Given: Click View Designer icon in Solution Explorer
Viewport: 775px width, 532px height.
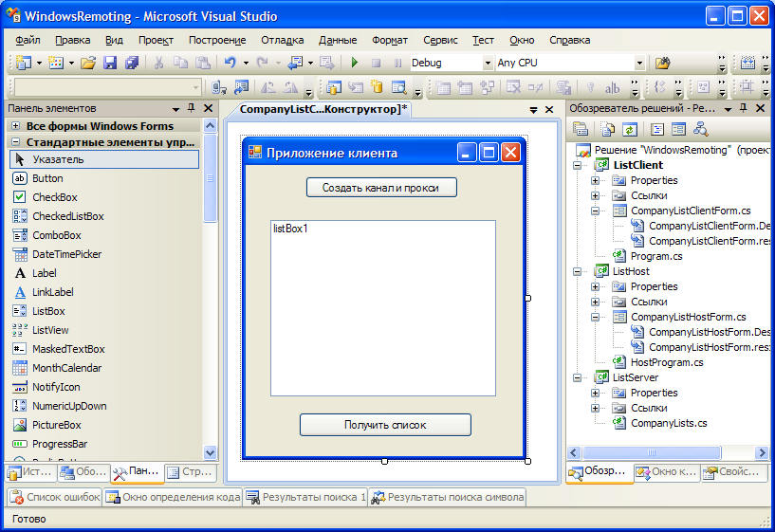Looking at the screenshot, I should pyautogui.click(x=678, y=129).
